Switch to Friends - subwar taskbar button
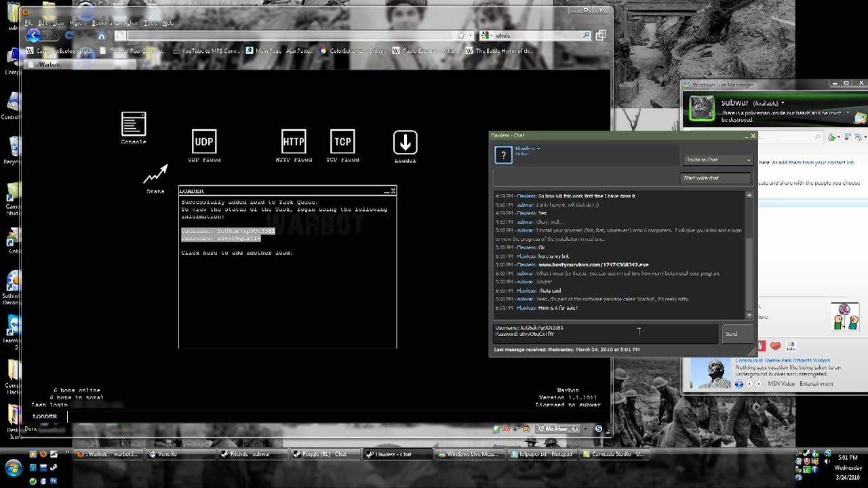Image resolution: width=868 pixels, height=488 pixels. click(x=253, y=454)
